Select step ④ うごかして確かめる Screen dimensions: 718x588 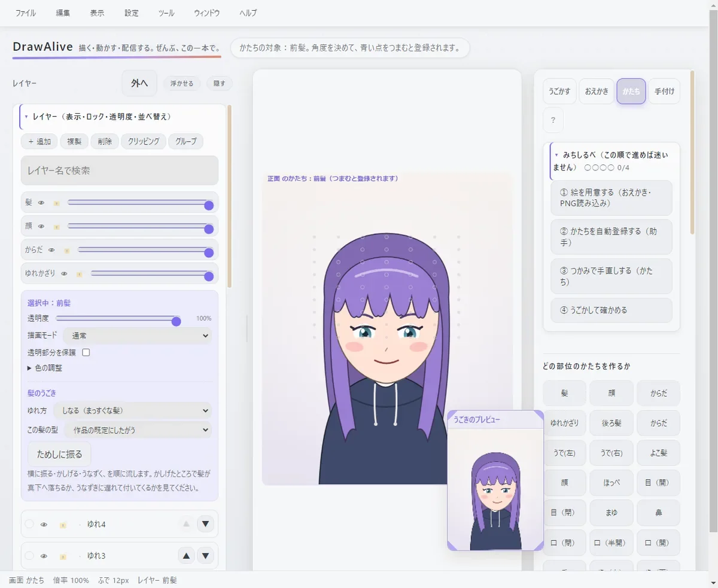click(x=611, y=310)
